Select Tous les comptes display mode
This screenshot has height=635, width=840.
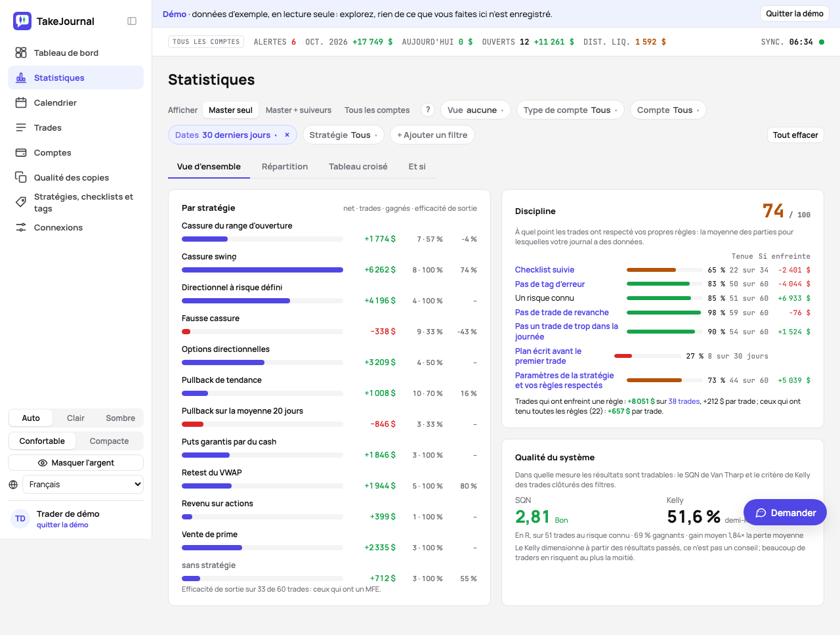[x=377, y=110]
